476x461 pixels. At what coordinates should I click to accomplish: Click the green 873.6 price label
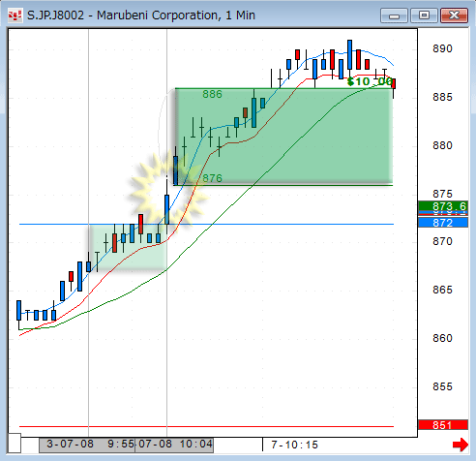tap(443, 205)
